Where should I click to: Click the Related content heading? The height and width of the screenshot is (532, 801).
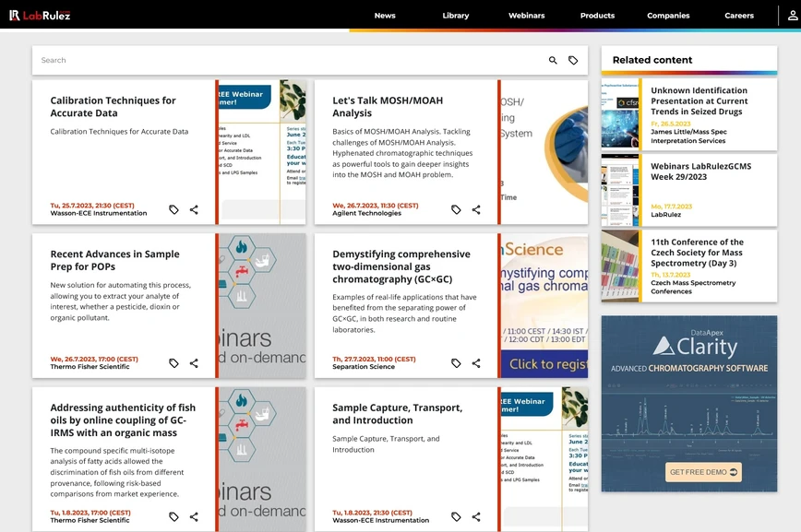[x=652, y=60]
